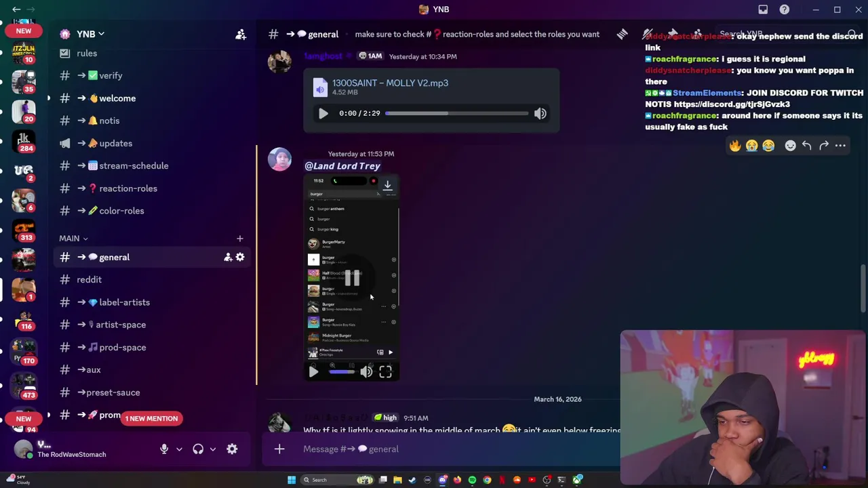This screenshot has width=868, height=488.
Task: Play the 1300SAINT MOLLY V2 audio
Action: tap(323, 113)
